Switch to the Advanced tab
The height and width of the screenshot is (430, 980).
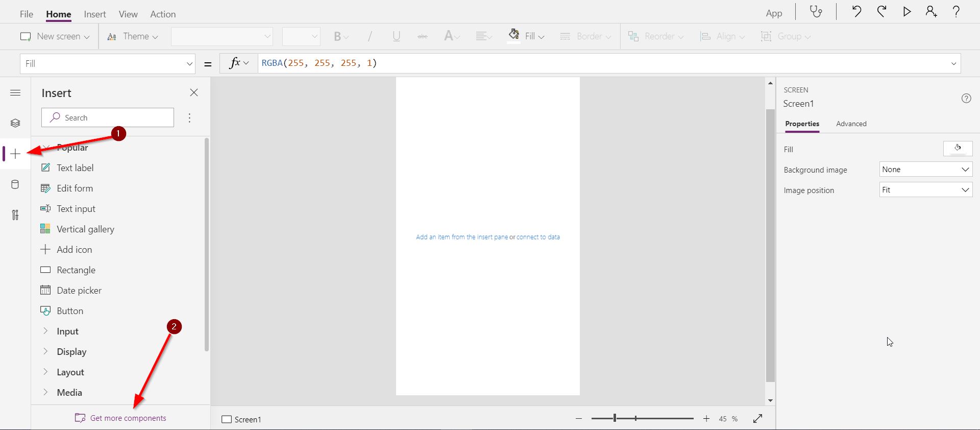(x=851, y=124)
